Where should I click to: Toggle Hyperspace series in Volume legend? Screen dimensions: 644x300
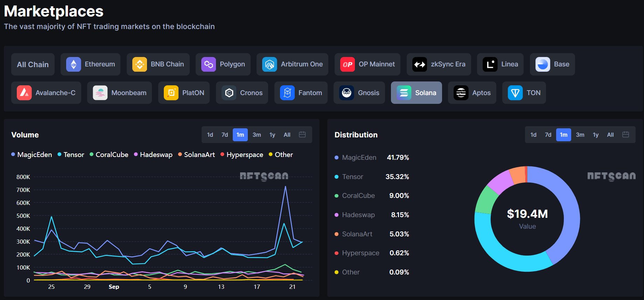click(241, 155)
